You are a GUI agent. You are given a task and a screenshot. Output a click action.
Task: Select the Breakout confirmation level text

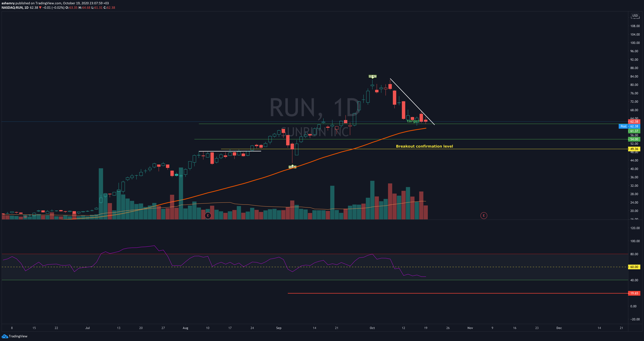point(424,146)
